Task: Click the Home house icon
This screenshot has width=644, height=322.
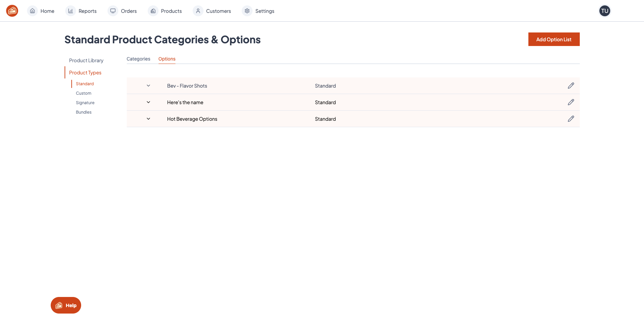Action: coord(32,11)
